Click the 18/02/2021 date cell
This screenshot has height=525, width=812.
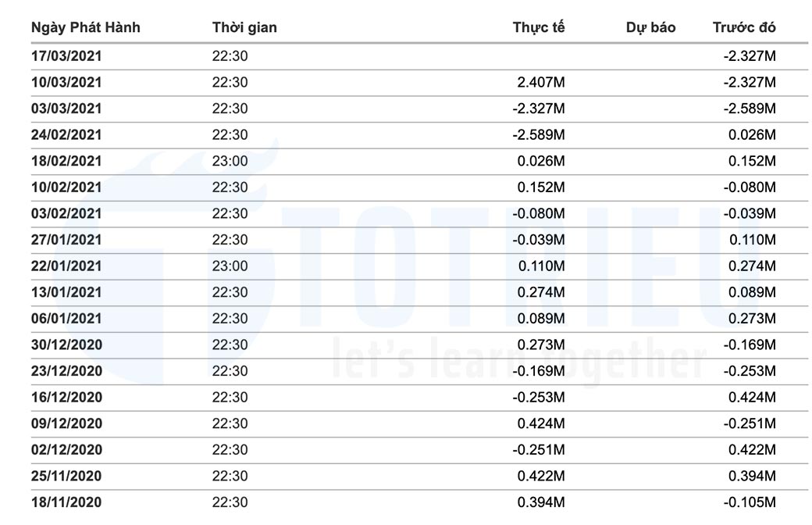pos(66,161)
